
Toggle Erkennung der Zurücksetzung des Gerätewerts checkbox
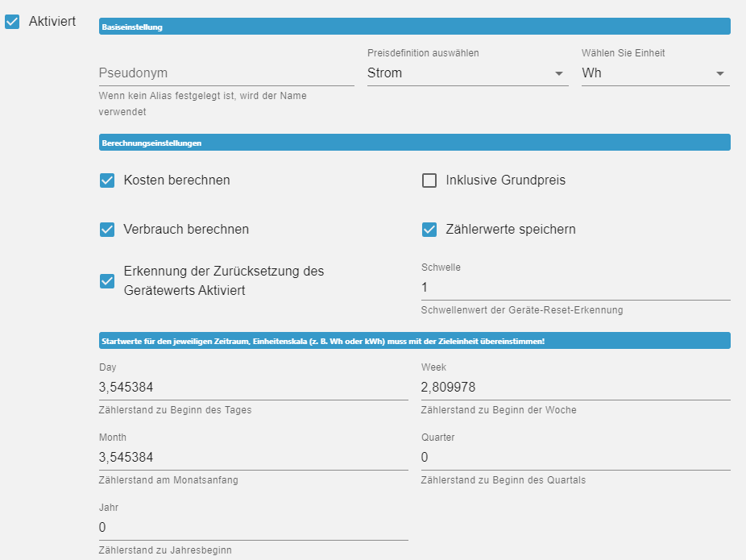[x=107, y=281]
